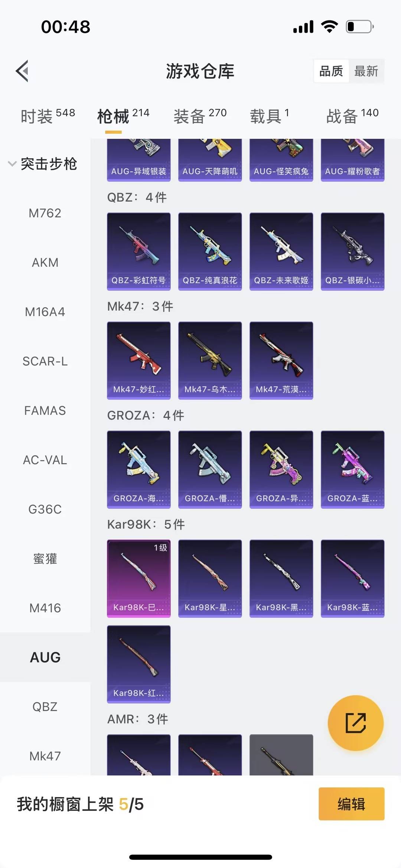The height and width of the screenshot is (868, 401).
Task: Open the orange share floating button
Action: [x=355, y=723]
